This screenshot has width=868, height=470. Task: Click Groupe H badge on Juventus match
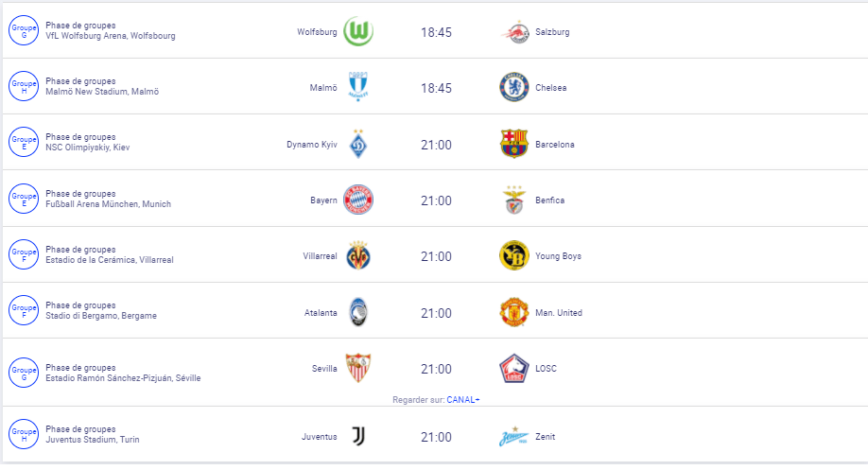(x=23, y=436)
